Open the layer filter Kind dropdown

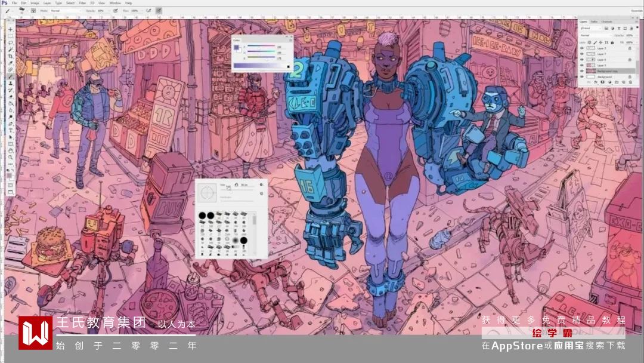(x=590, y=29)
